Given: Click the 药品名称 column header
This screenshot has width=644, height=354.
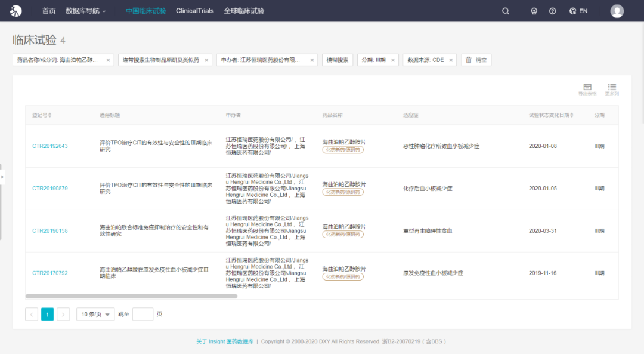Looking at the screenshot, I should coord(332,115).
